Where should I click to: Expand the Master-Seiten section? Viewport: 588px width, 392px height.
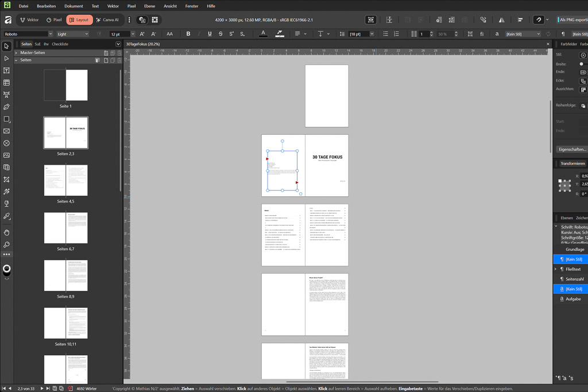[16, 53]
